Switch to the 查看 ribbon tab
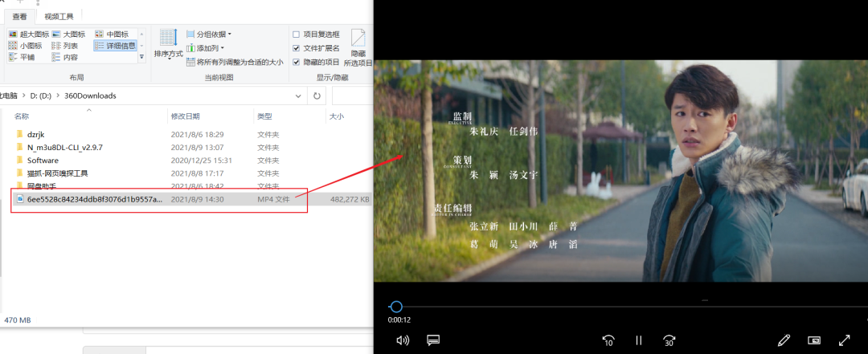868x354 pixels. (19, 17)
